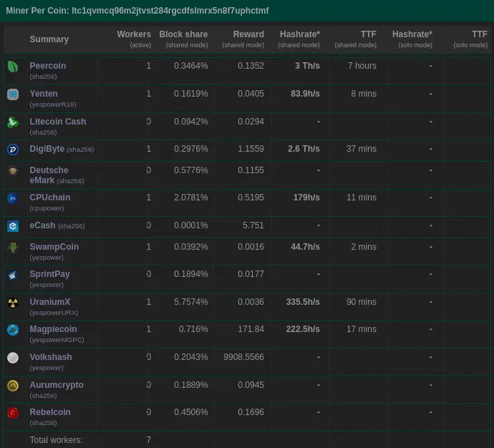Click the Magpiecoin bird icon

(13, 330)
